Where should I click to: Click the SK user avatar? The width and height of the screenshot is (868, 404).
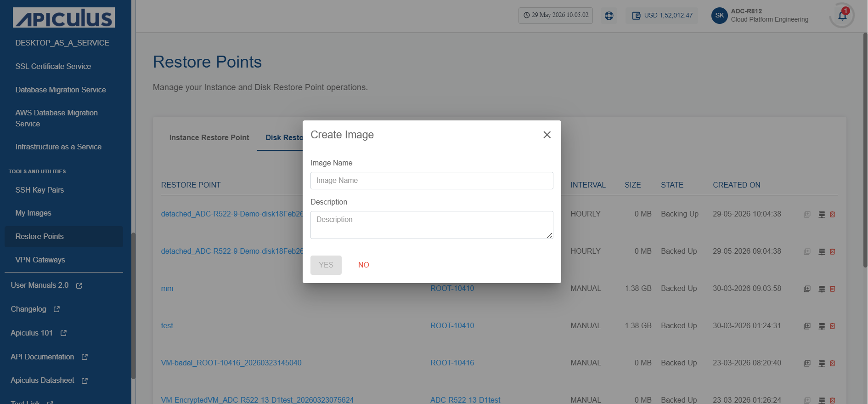click(720, 15)
